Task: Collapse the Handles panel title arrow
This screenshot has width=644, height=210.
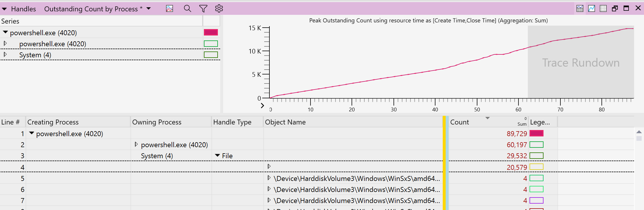Action: pyautogui.click(x=4, y=9)
